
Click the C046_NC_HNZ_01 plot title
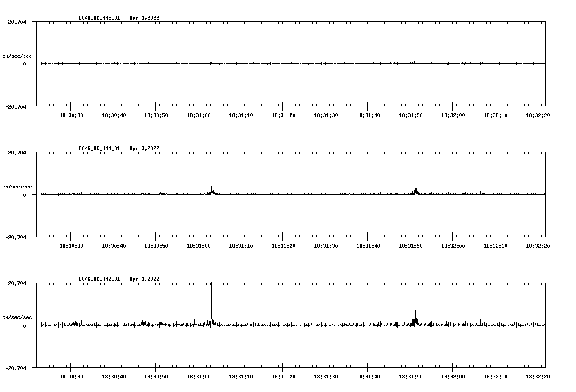click(x=99, y=279)
